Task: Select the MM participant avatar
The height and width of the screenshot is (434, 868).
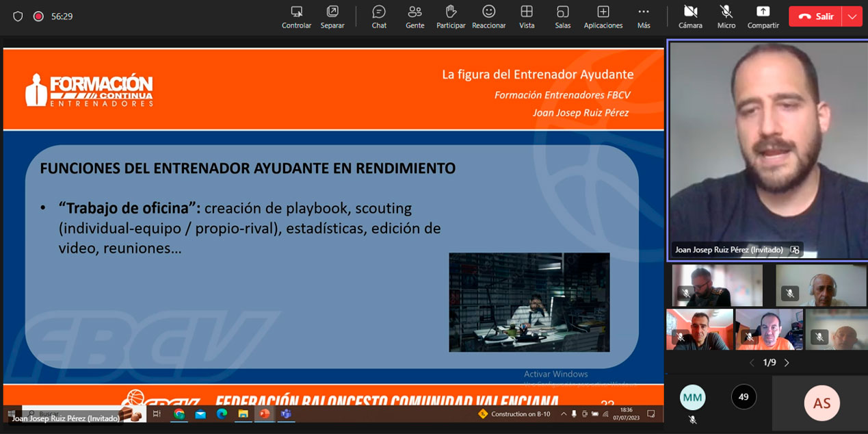Action: click(x=692, y=397)
